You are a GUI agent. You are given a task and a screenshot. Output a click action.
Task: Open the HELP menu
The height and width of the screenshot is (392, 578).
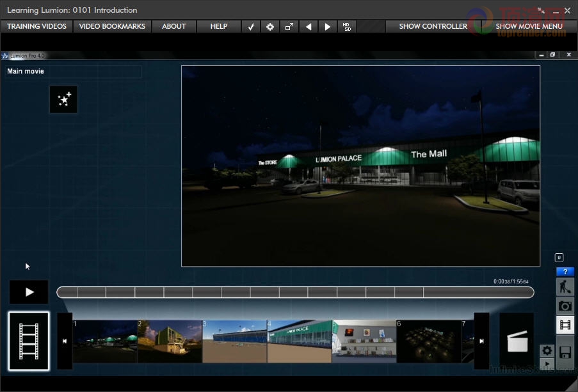[x=219, y=26]
